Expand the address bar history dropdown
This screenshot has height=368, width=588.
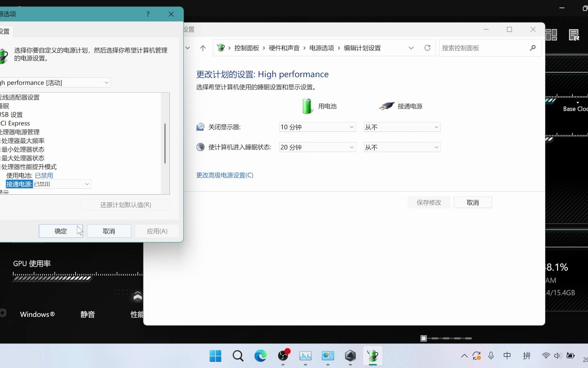coord(411,48)
